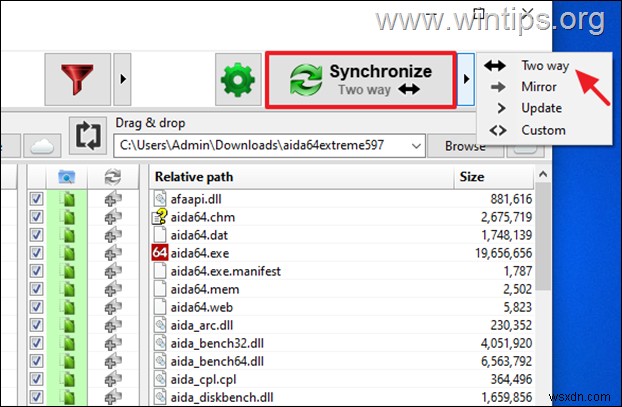Uncheck the aida64.web row checkbox

point(36,307)
